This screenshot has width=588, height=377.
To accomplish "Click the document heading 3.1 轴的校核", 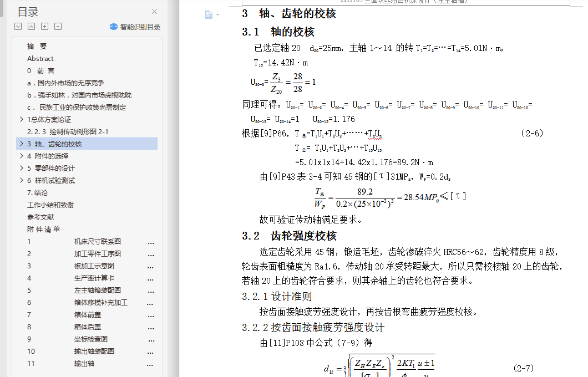I will [278, 32].
